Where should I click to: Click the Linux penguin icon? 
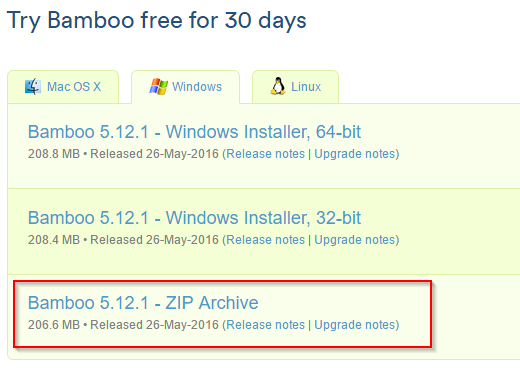278,86
